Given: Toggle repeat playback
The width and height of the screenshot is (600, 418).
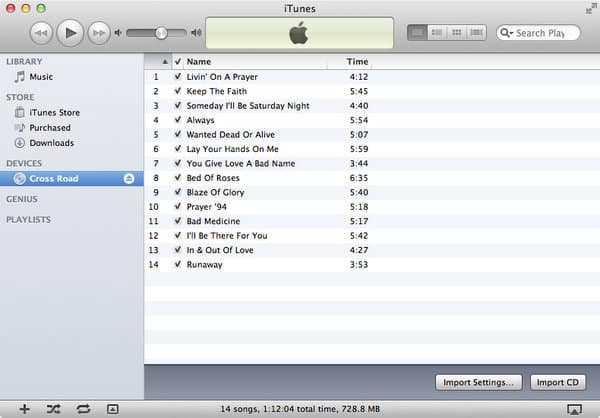Looking at the screenshot, I should tap(83, 409).
